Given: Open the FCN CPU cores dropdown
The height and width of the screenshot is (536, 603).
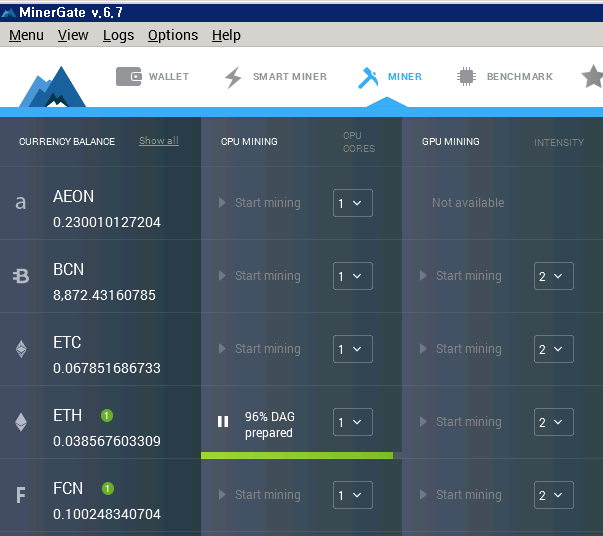Looking at the screenshot, I should coord(353,495).
